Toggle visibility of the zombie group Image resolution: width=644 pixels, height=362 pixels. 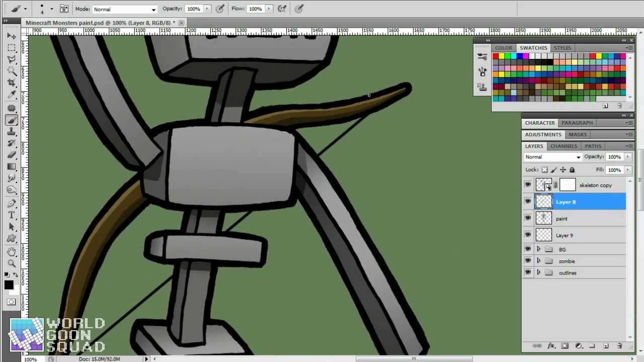[x=528, y=261]
